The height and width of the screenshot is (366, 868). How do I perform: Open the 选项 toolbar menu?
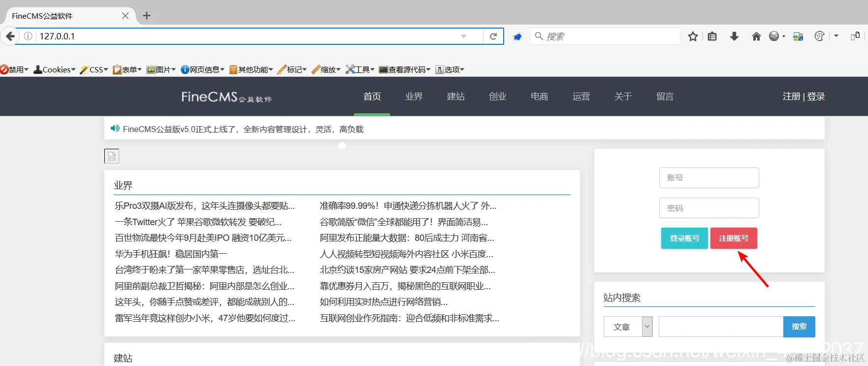click(450, 69)
